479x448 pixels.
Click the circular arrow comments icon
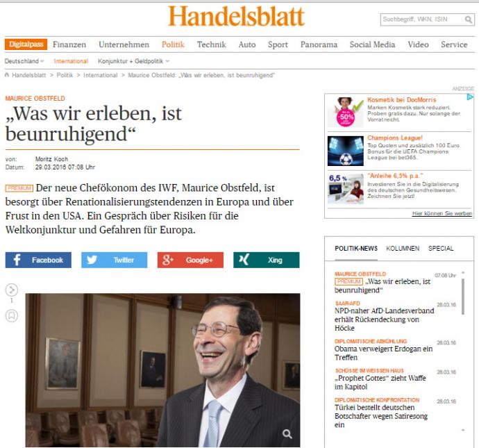(12, 290)
